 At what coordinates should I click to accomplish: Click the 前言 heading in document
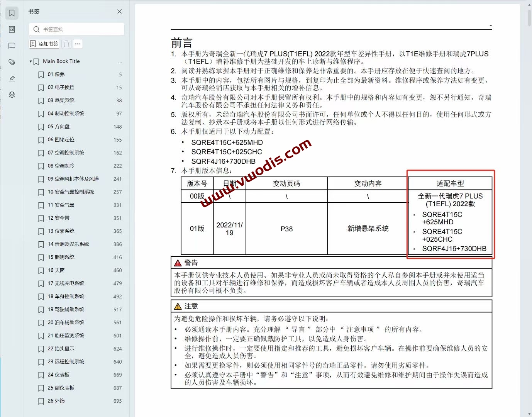[181, 43]
